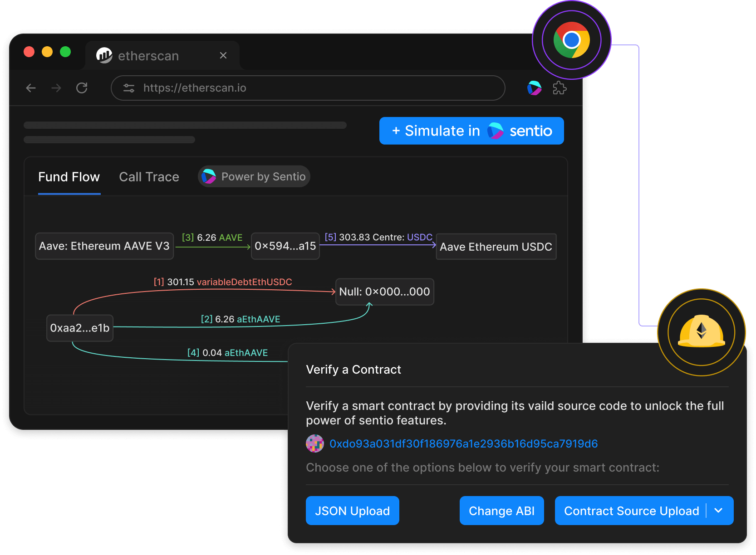
Task: Click the yellow minimize window dot
Action: coord(47,52)
